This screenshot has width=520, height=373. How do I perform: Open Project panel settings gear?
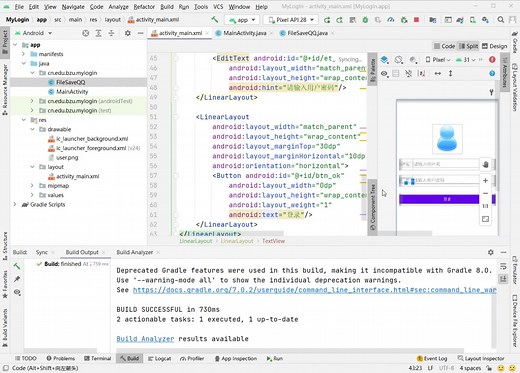[x=128, y=33]
